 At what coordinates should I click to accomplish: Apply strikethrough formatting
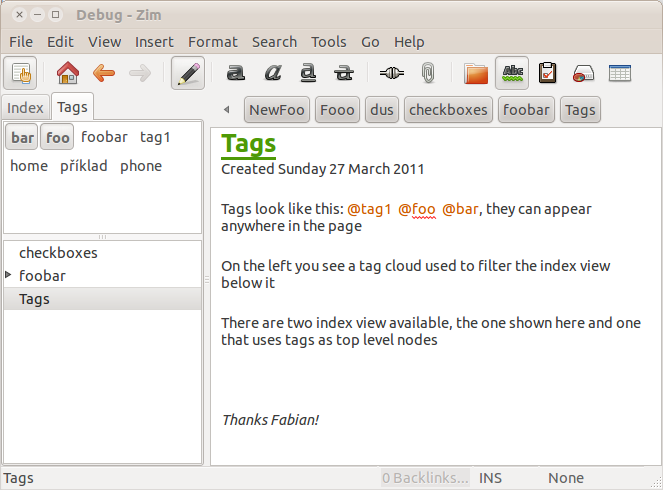point(344,73)
